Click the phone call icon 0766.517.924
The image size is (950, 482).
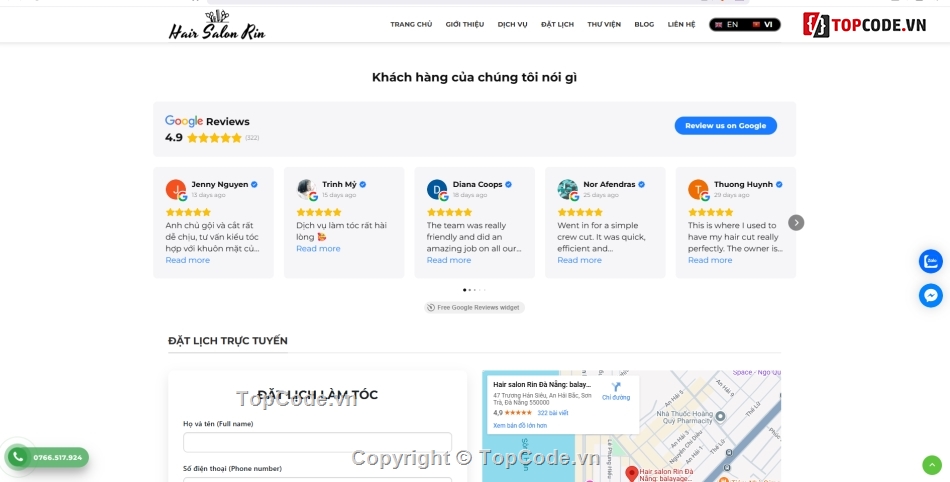[x=18, y=457]
